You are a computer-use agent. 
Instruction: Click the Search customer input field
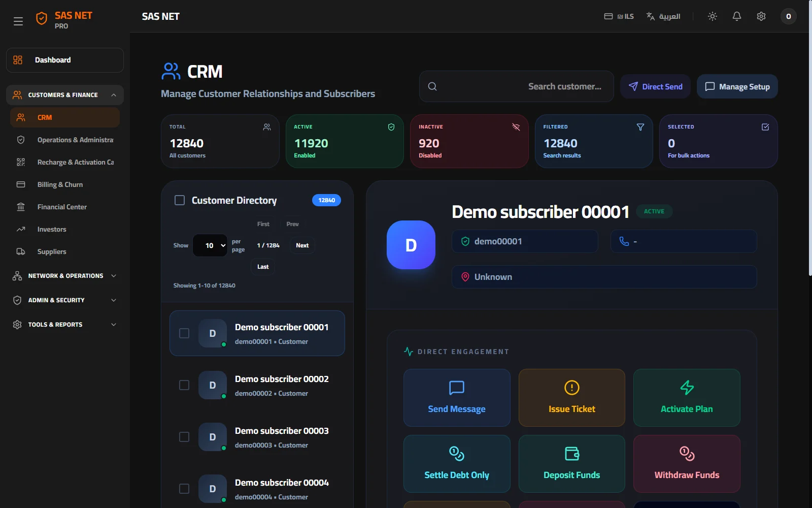point(517,86)
